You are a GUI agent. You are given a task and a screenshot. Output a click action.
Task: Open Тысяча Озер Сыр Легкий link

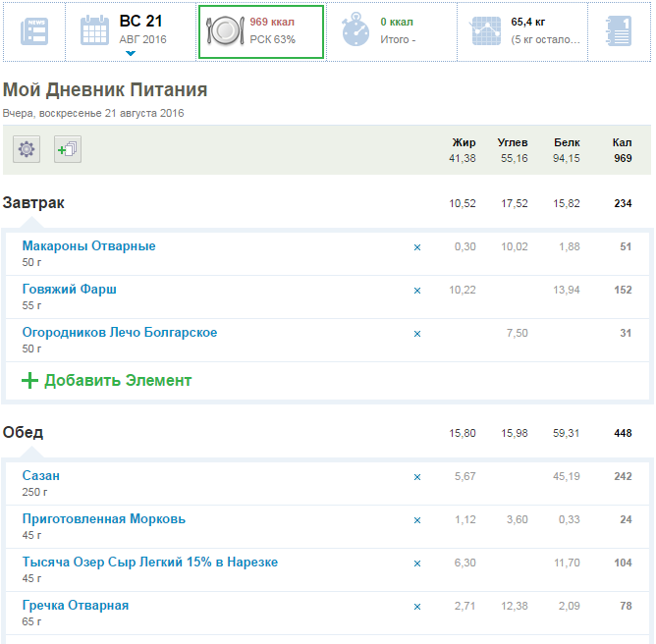point(150,563)
